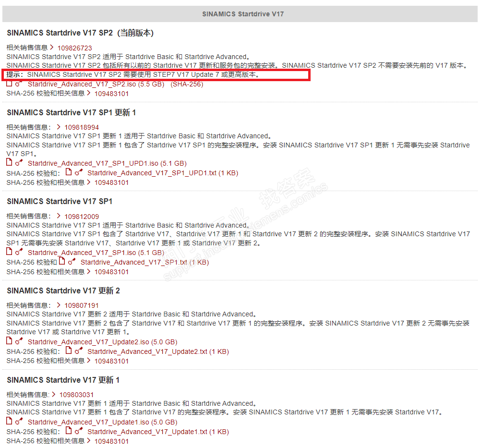Click the arrow icon before 109818994
The height and width of the screenshot is (448, 481).
coord(59,127)
